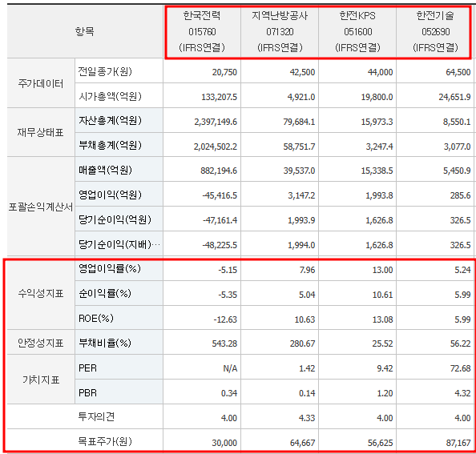Screen dimensions: 476x454
Task: Select the 안정성지표 category cell
Action: (x=41, y=343)
